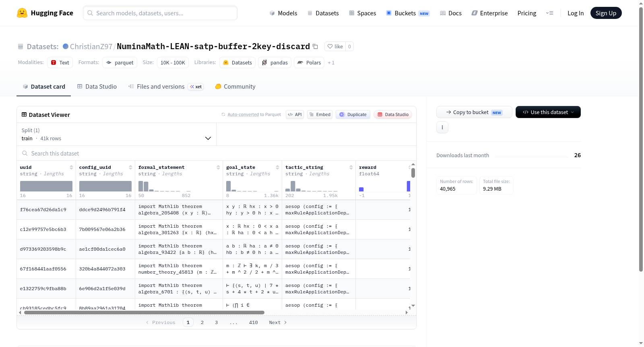Click the three-dot options button
Image resolution: width=644 pixels, height=347 pixels.
(442, 127)
